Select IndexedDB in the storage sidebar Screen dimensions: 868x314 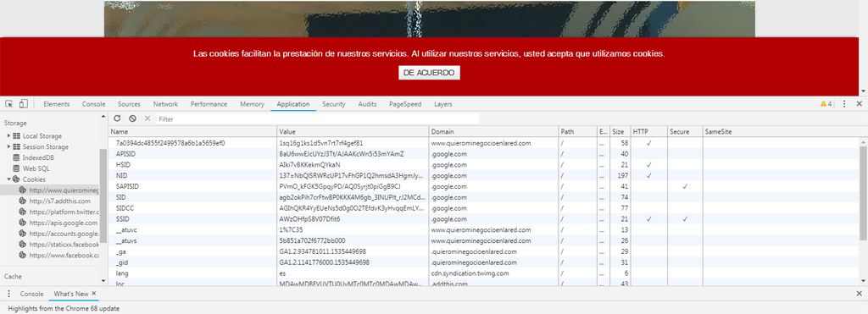click(38, 157)
